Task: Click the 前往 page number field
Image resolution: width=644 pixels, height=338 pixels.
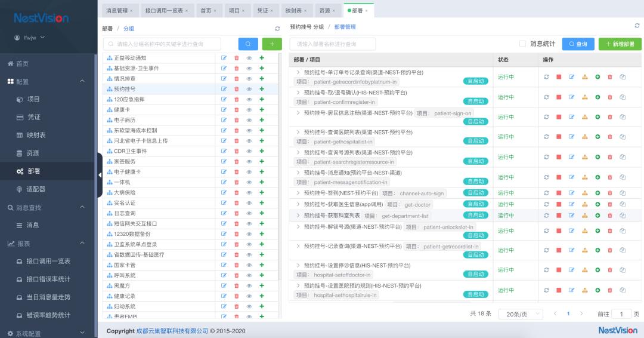Action: 621,314
